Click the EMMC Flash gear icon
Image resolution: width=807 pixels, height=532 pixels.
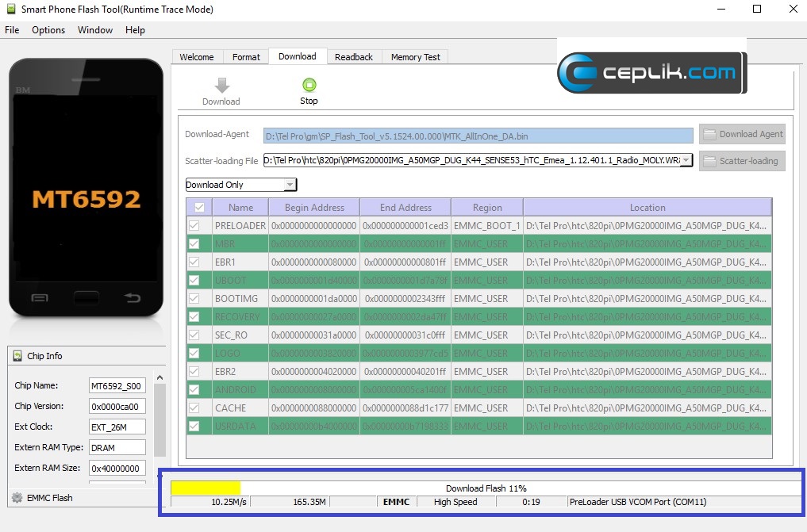(x=17, y=498)
